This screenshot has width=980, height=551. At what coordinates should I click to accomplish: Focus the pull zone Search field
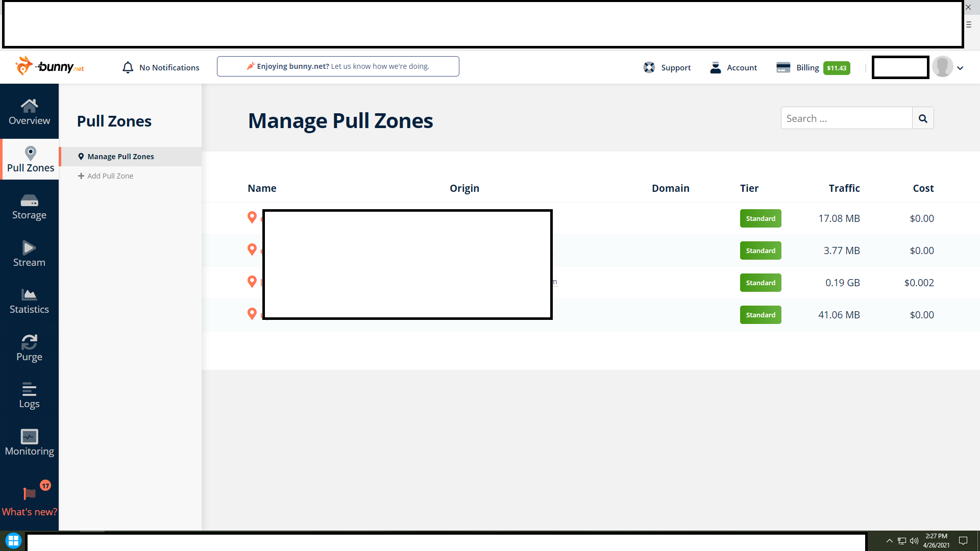[846, 118]
